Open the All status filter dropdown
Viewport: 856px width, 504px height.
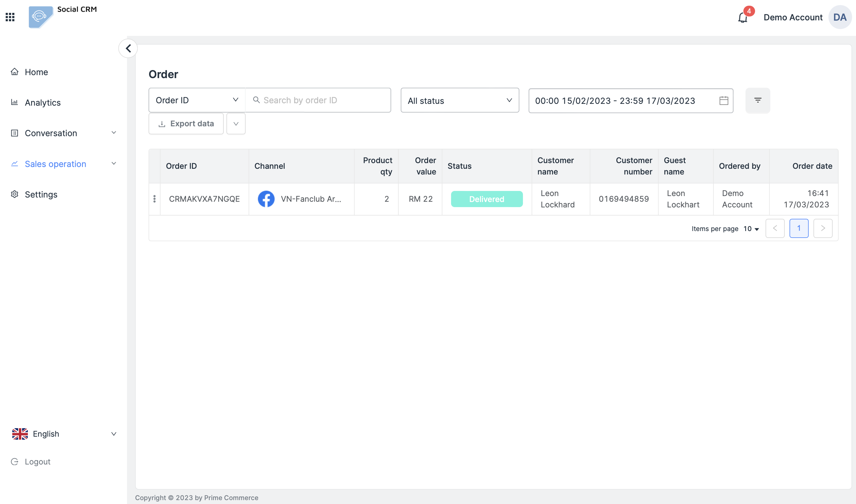tap(459, 101)
